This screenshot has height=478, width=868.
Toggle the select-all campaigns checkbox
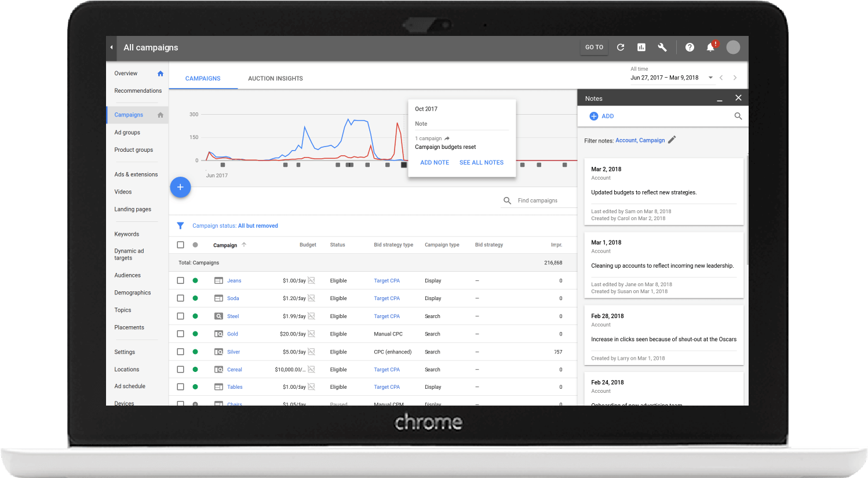tap(180, 245)
